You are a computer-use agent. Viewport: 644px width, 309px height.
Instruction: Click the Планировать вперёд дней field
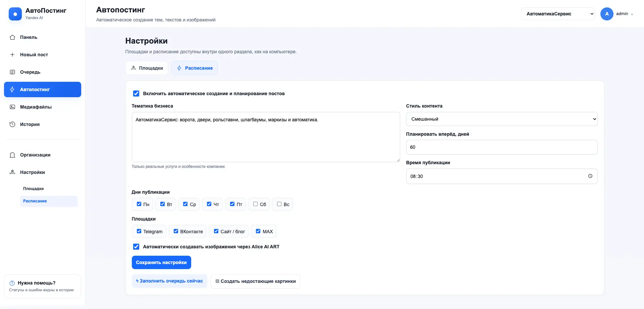tap(502, 147)
